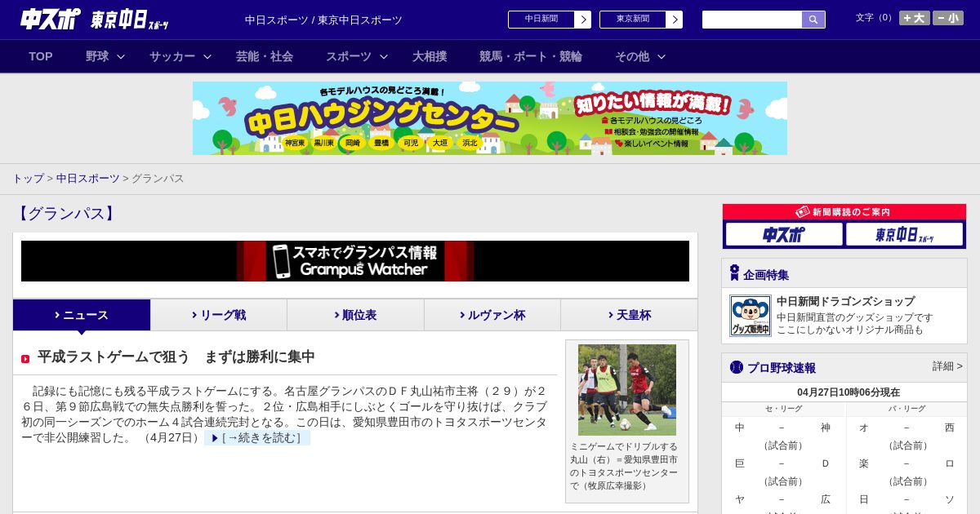Click the 東京新聞 header button
Image resolution: width=980 pixels, height=514 pixels.
(633, 20)
